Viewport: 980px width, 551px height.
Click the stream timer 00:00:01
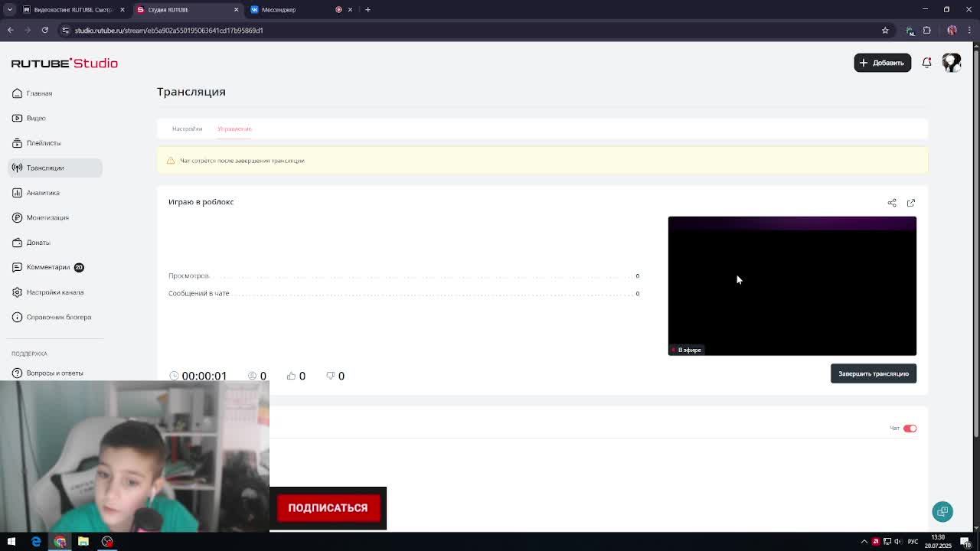coord(204,376)
